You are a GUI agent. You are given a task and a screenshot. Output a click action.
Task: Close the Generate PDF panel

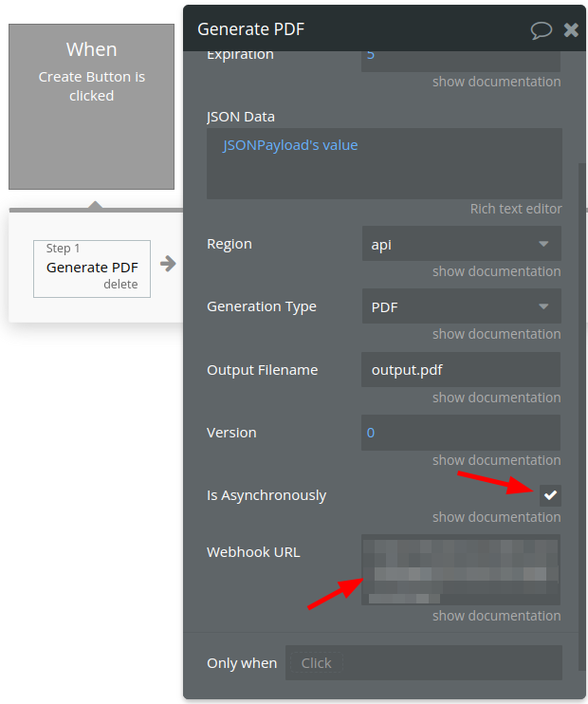[x=571, y=30]
